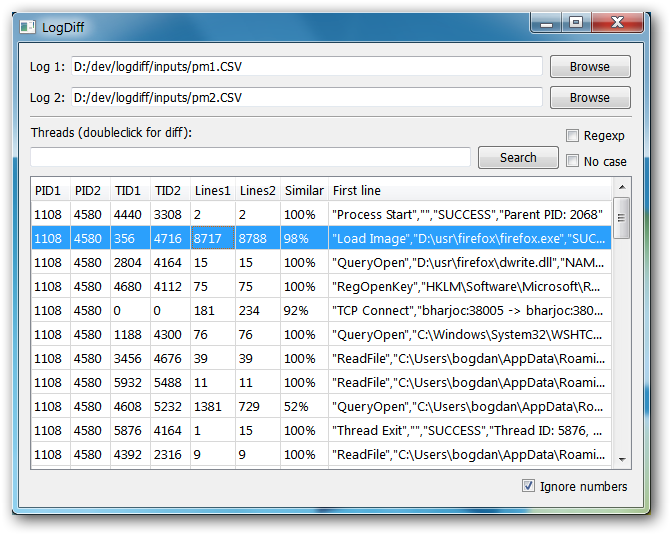Click the 92% similarity cell
Screen dimensions: 671x535
point(304,310)
